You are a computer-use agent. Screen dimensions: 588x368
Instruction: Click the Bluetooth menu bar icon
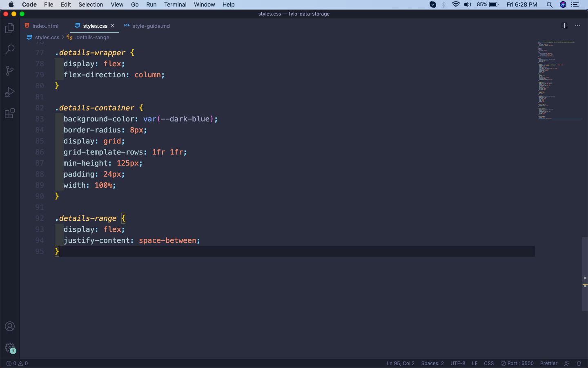(x=444, y=4)
